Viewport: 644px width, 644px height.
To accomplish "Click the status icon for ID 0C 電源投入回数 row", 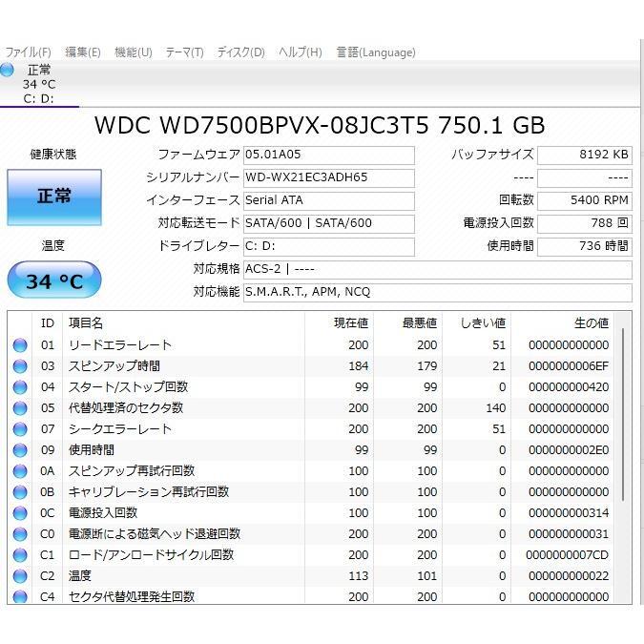I will (x=20, y=513).
